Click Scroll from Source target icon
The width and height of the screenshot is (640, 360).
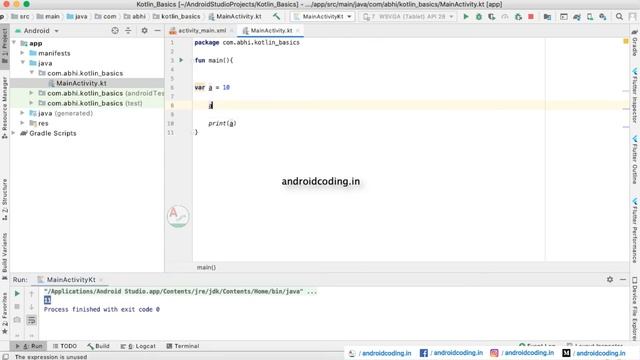pos(115,31)
